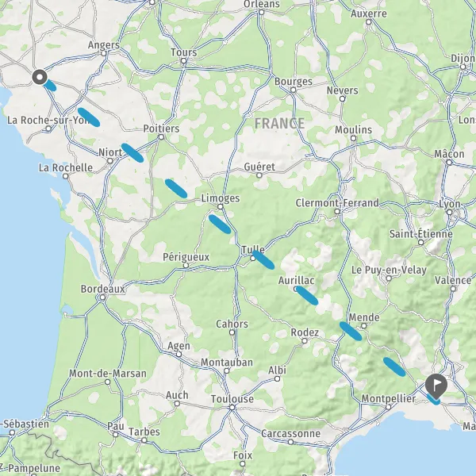This screenshot has width=476, height=476.
Task: Click the route start point marker
Action: [40, 77]
